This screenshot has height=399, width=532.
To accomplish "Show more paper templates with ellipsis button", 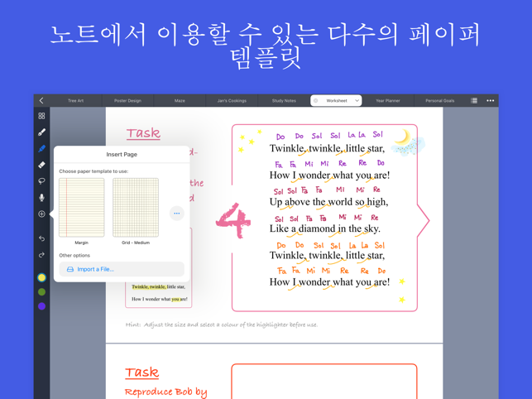I will 177,214.
